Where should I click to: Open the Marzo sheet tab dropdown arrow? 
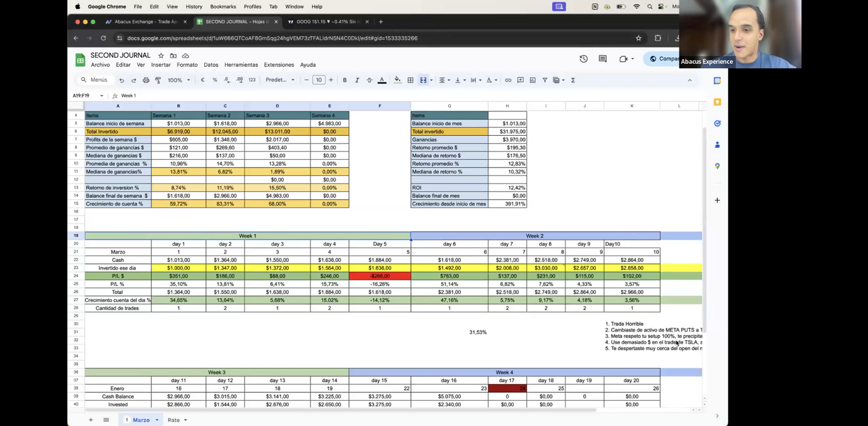(157, 420)
